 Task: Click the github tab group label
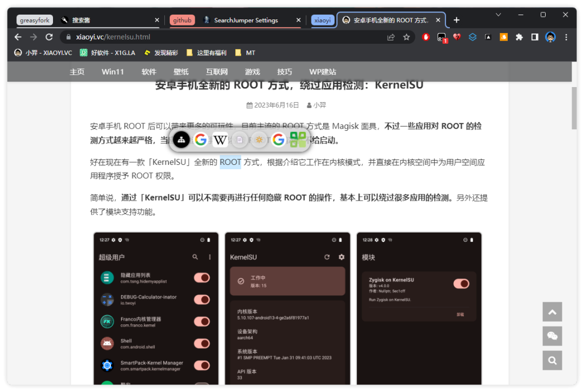(182, 20)
